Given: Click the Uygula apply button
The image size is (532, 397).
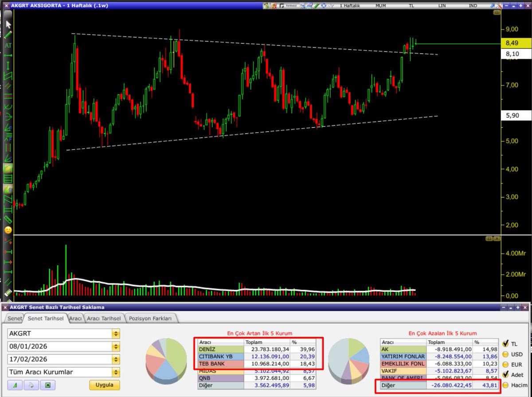Looking at the screenshot, I should pos(104,385).
